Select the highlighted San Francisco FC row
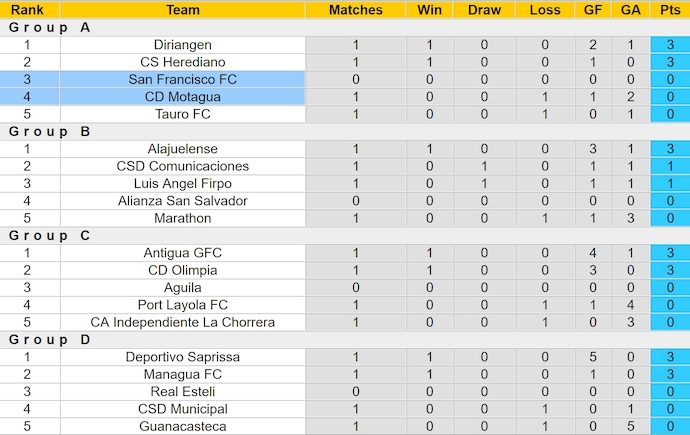The height and width of the screenshot is (435, 690). 183,80
